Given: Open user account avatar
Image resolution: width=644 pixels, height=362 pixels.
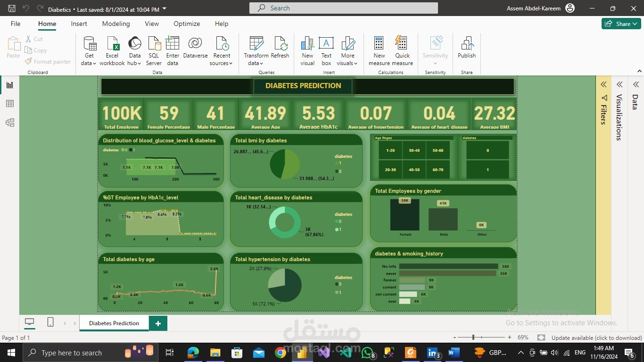Looking at the screenshot, I should (570, 8).
